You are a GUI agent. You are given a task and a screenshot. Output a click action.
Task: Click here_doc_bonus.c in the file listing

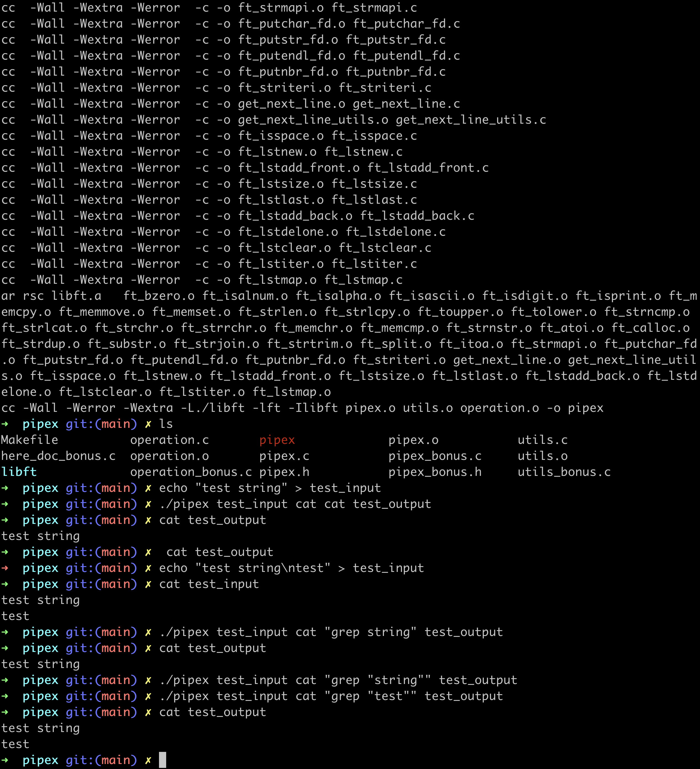click(58, 456)
